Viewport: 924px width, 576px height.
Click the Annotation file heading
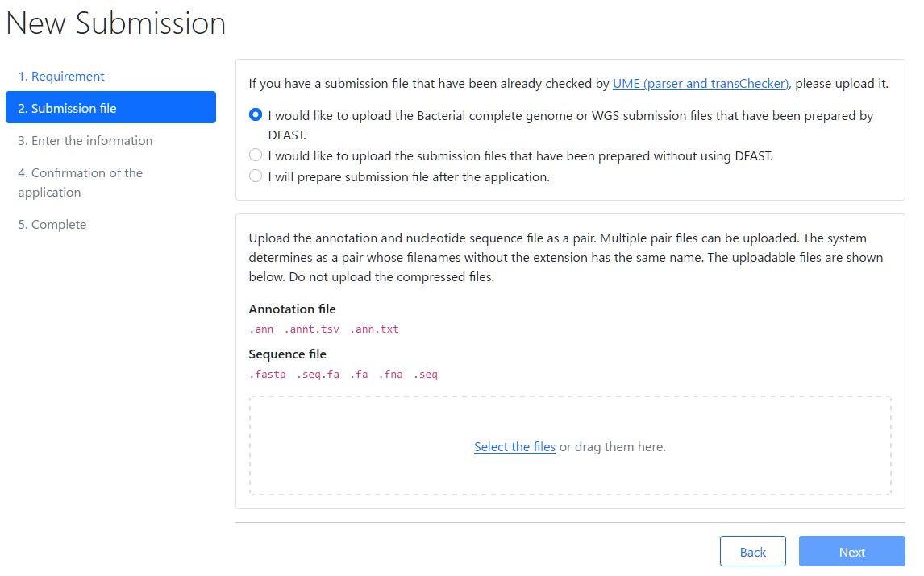[x=292, y=309]
